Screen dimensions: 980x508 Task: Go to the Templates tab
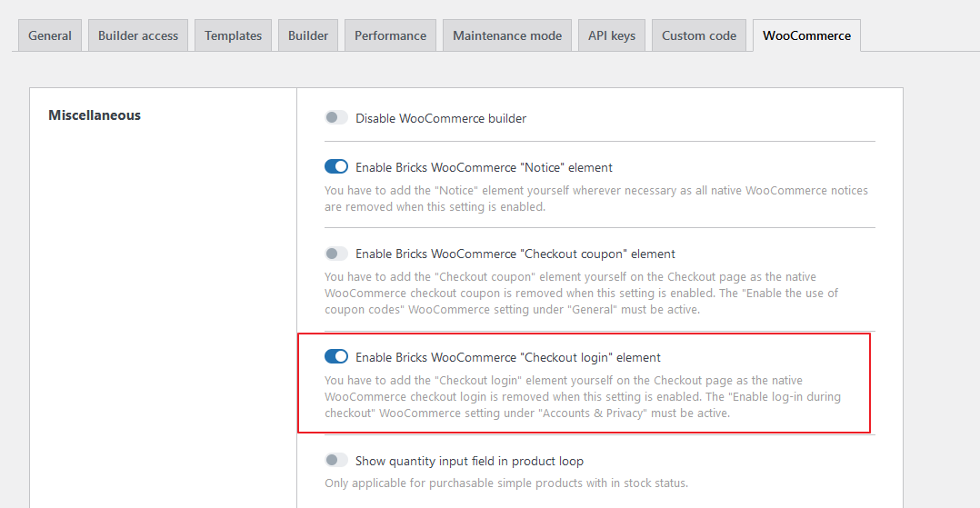pos(233,35)
